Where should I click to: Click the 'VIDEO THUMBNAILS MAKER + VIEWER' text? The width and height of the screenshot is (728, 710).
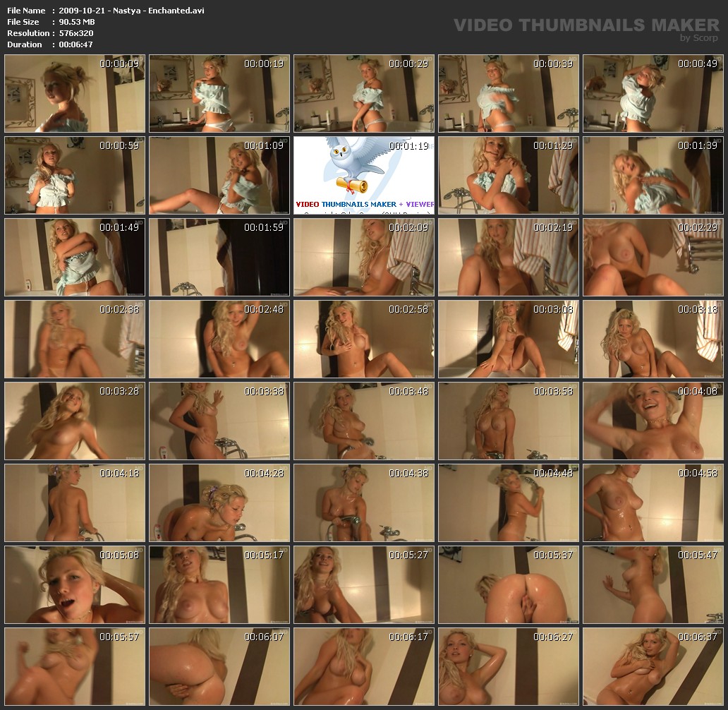[x=365, y=205]
